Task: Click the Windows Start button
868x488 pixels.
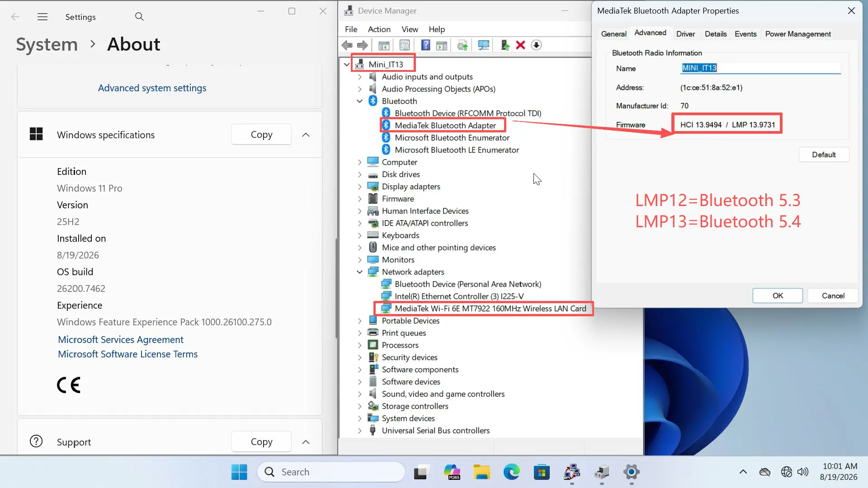Action: coord(239,472)
